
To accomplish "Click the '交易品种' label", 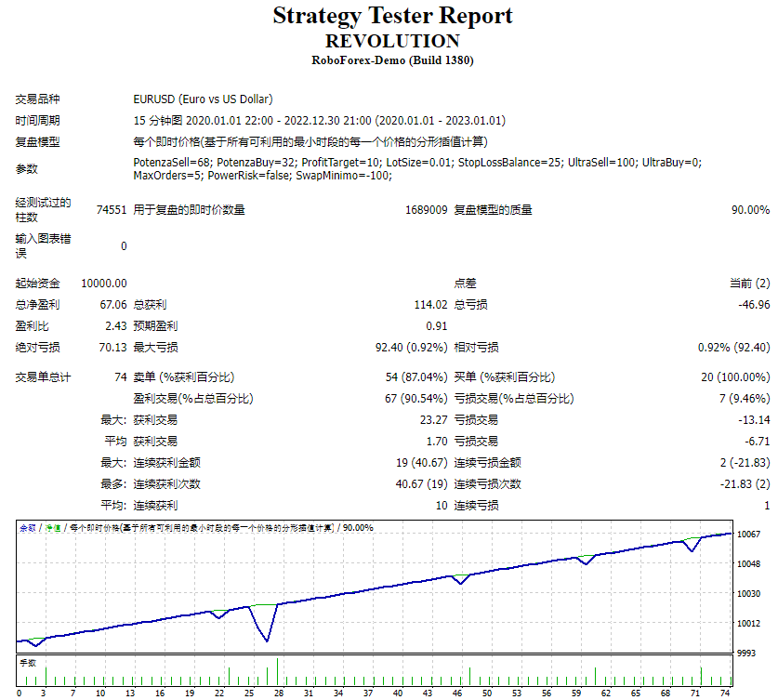I will coord(37,99).
